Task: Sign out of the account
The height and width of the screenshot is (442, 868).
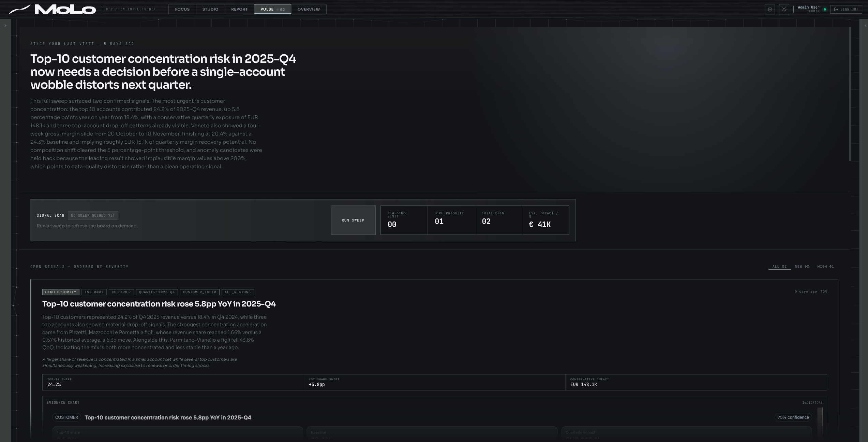Action: coord(846,9)
